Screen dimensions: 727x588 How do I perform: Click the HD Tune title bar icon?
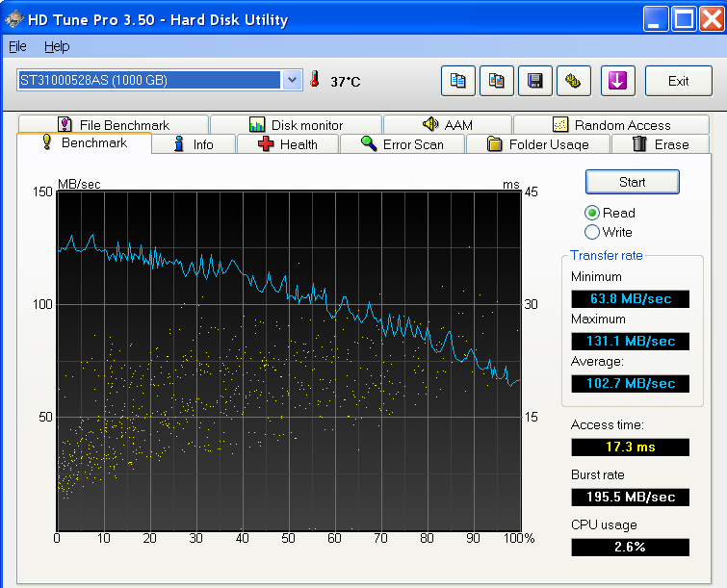coord(14,18)
